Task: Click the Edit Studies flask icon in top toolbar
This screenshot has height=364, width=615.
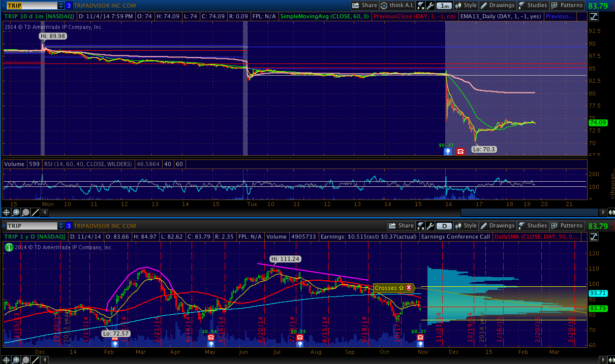Action: [x=421, y=6]
